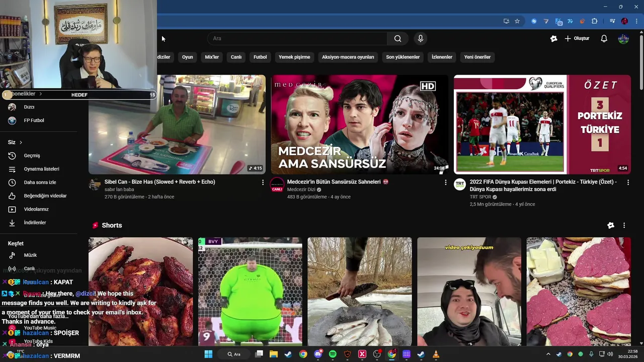Open Sibel Can - Bize Has video title
644x362 pixels.
coord(160,182)
